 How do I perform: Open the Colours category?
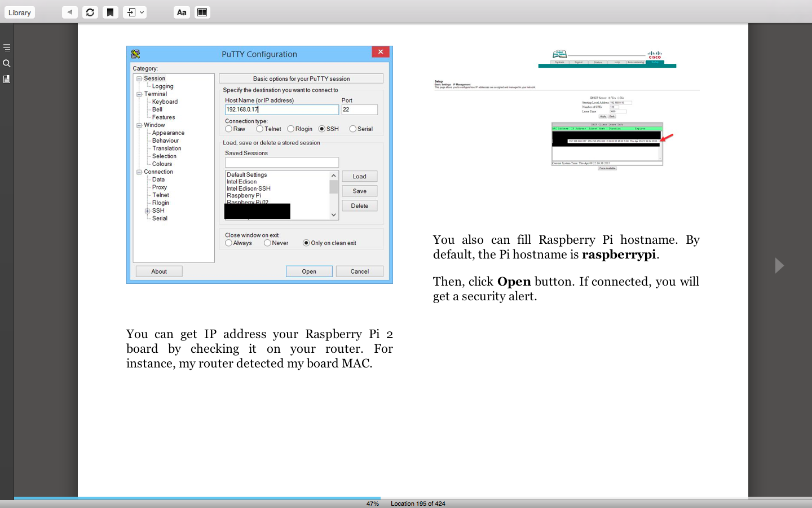[162, 164]
